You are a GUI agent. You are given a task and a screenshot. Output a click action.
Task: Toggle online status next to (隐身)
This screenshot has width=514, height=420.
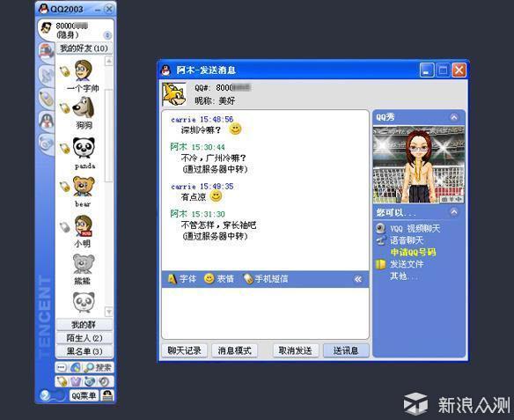tap(107, 35)
